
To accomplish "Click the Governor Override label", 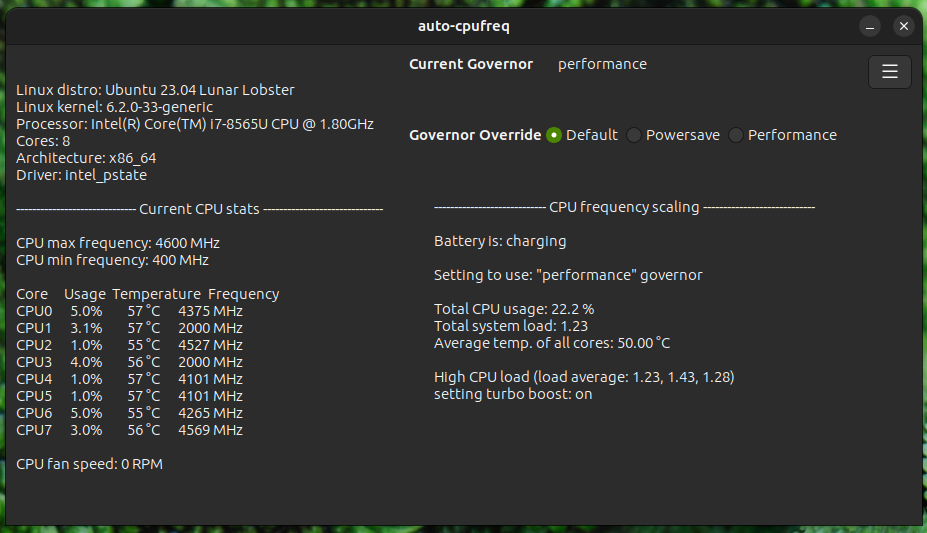I will click(x=475, y=135).
